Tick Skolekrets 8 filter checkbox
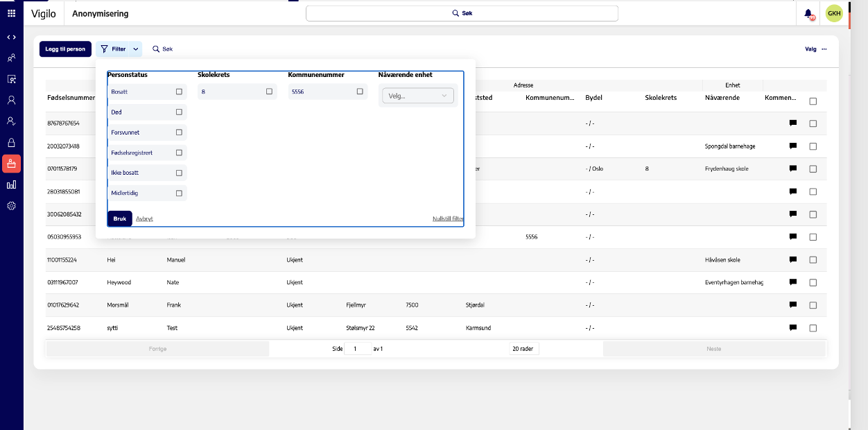868x430 pixels. 269,92
